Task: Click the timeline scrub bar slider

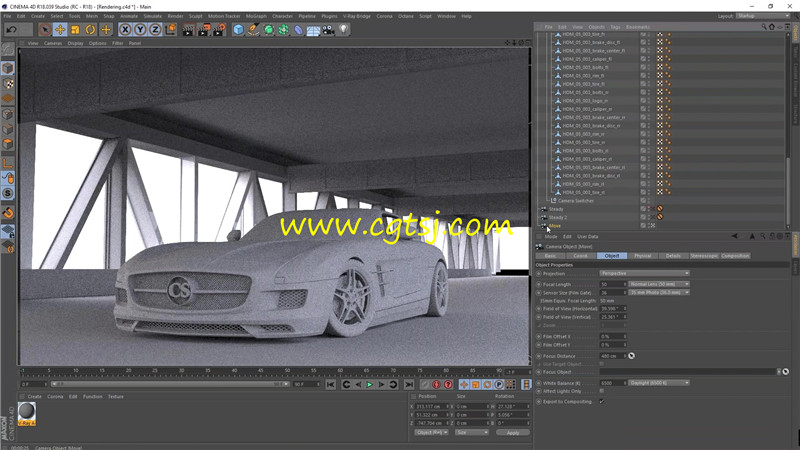Action: (x=170, y=384)
